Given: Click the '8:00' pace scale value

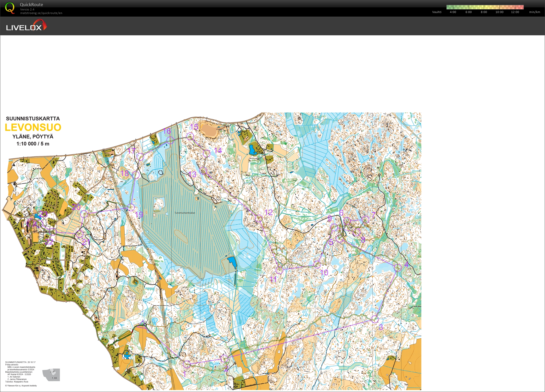Looking at the screenshot, I should tap(484, 12).
